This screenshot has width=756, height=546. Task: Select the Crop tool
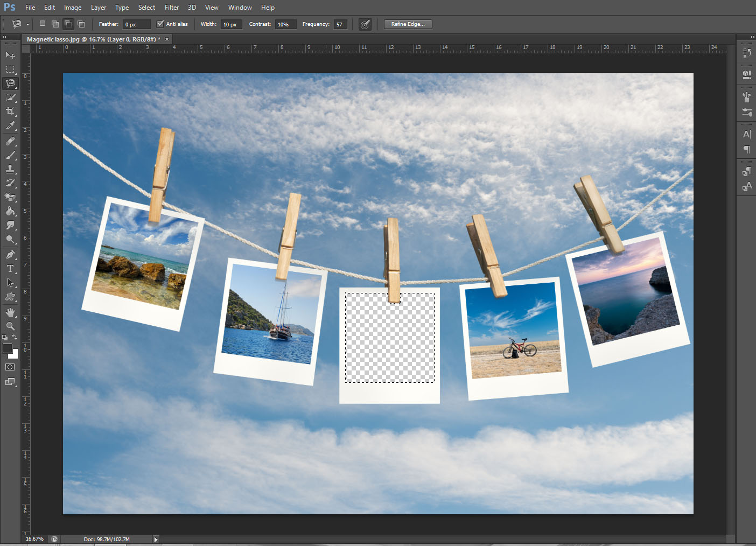pyautogui.click(x=10, y=111)
